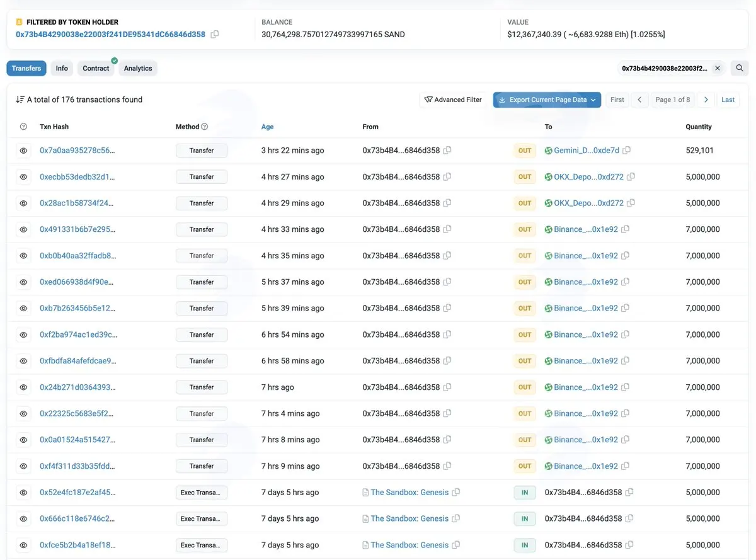Copy the token holder address 0x73b4B429...d358
The image size is (756, 560).
pyautogui.click(x=215, y=35)
